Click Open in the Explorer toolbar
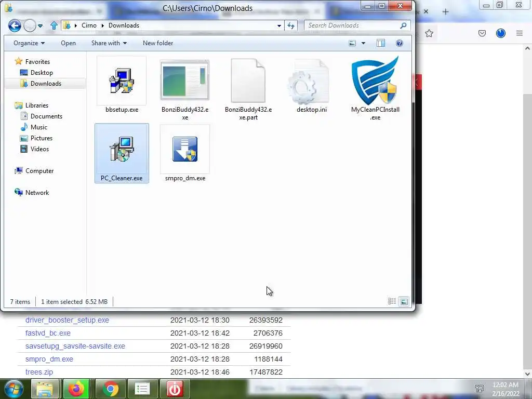Screen dimensions: 532x399 [68, 43]
